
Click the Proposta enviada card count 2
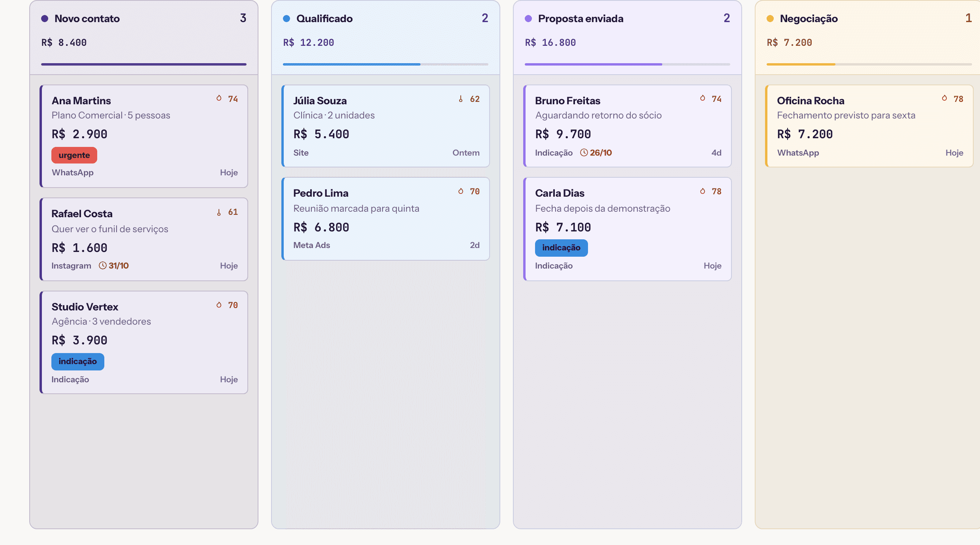click(727, 18)
